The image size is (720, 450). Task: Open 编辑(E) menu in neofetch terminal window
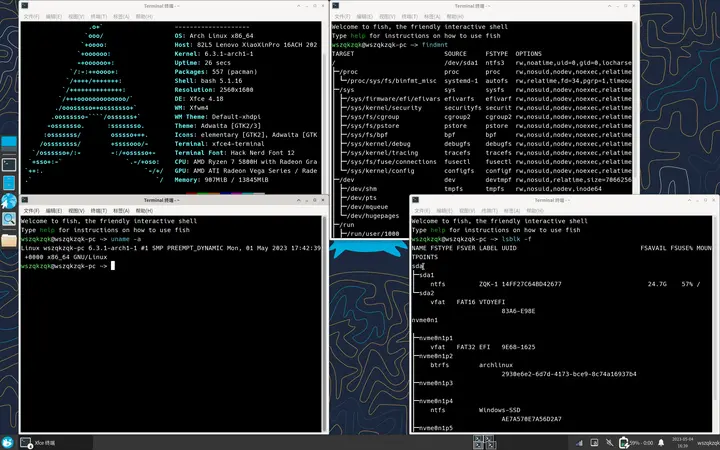click(x=54, y=17)
